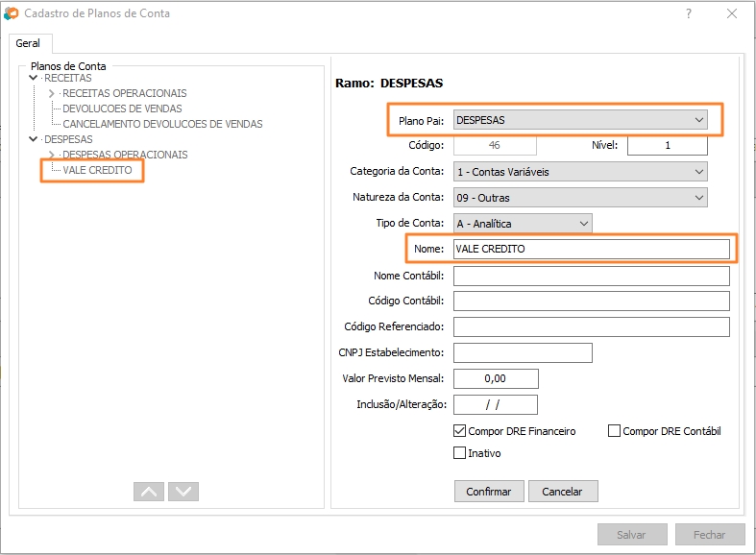Screen dimensions: 756x555
Task: Select VALE CREDITO in tree
Action: click(x=97, y=170)
